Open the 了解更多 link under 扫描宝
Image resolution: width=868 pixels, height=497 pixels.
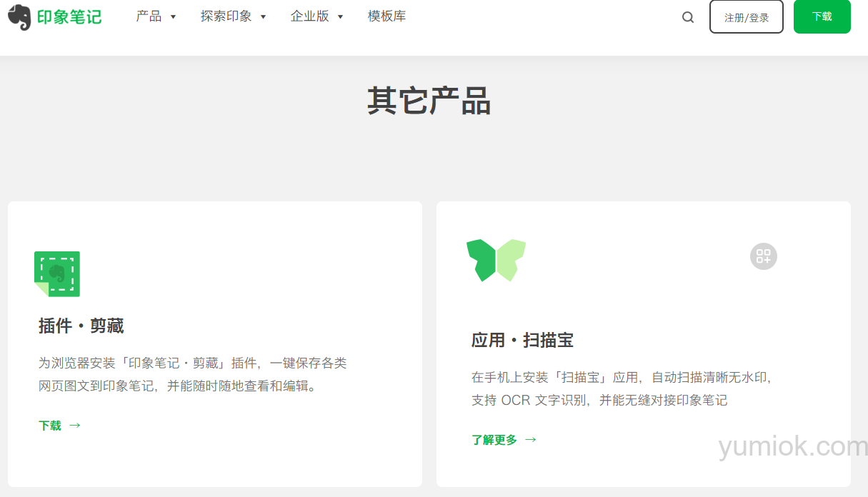tap(494, 439)
